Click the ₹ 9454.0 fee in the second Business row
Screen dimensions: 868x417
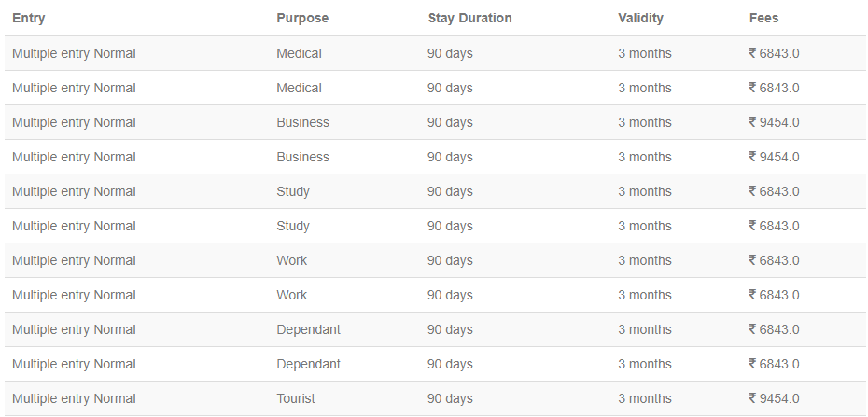(774, 157)
